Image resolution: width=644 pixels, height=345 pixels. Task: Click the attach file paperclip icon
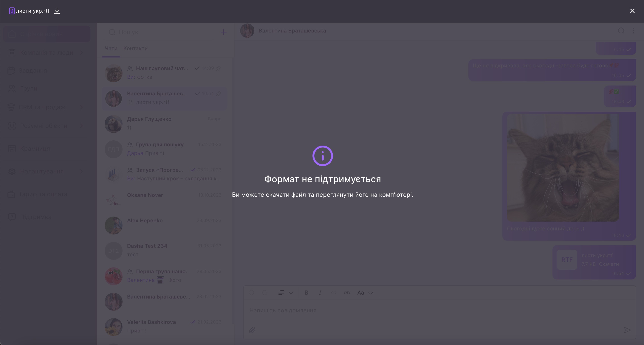[x=252, y=330]
